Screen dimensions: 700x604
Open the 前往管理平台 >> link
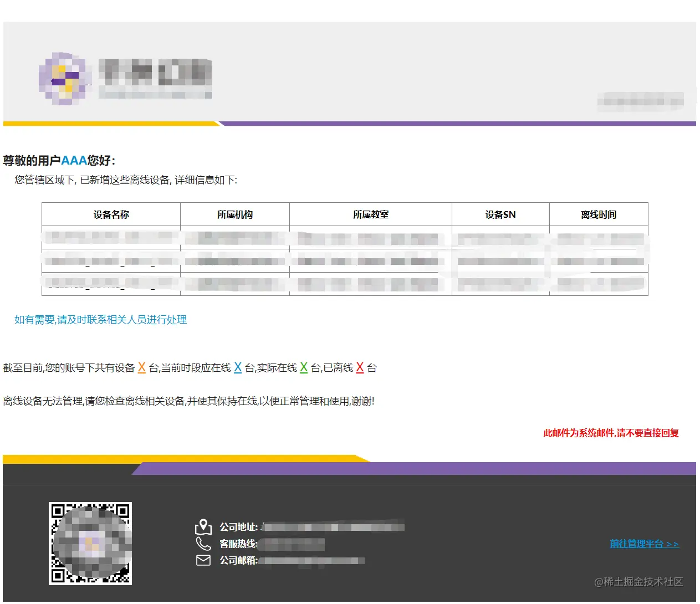tap(644, 544)
